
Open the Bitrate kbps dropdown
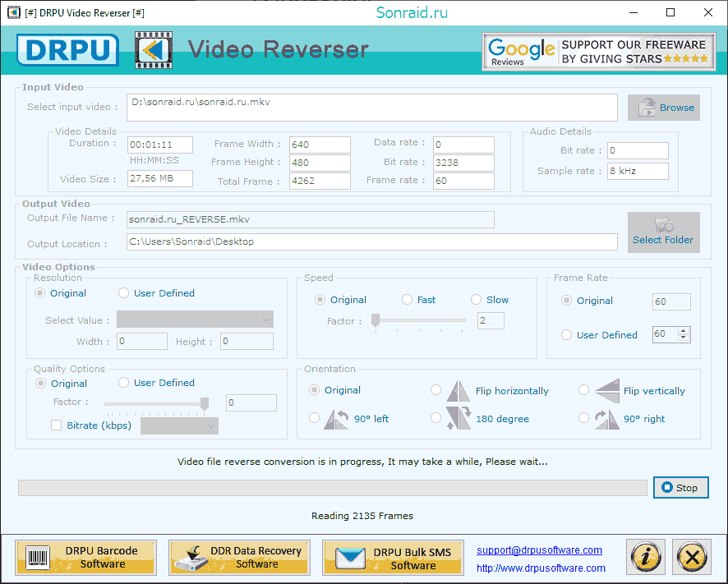[x=179, y=425]
